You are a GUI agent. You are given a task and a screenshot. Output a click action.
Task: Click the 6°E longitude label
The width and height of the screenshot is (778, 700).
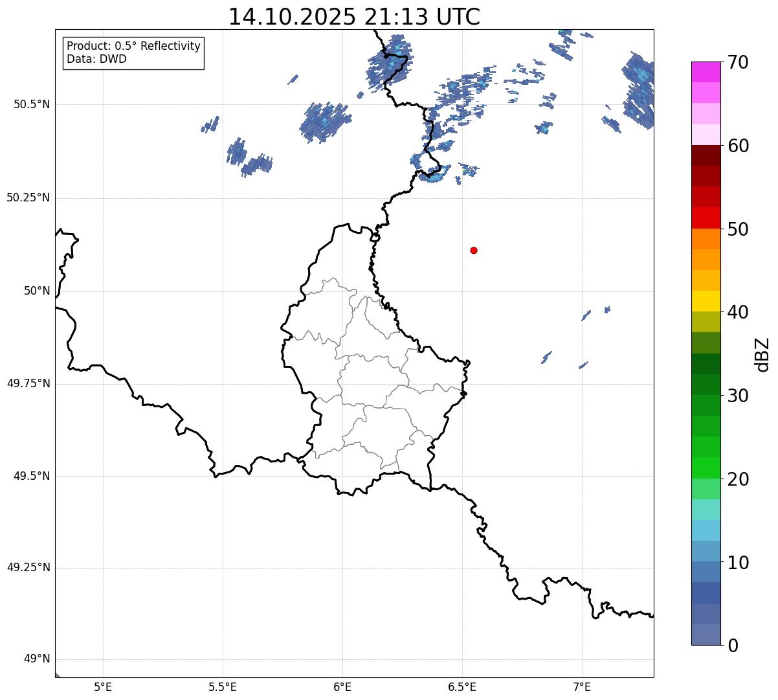[x=342, y=687]
